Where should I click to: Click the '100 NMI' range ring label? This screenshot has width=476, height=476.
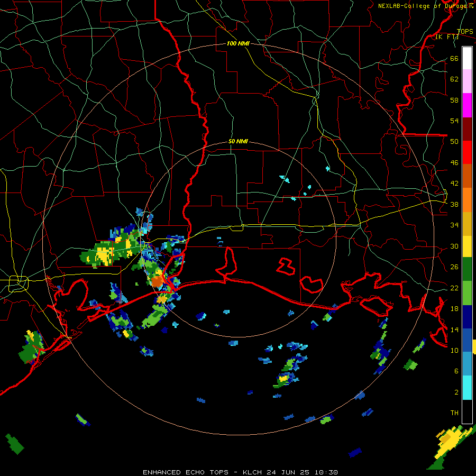click(x=238, y=43)
